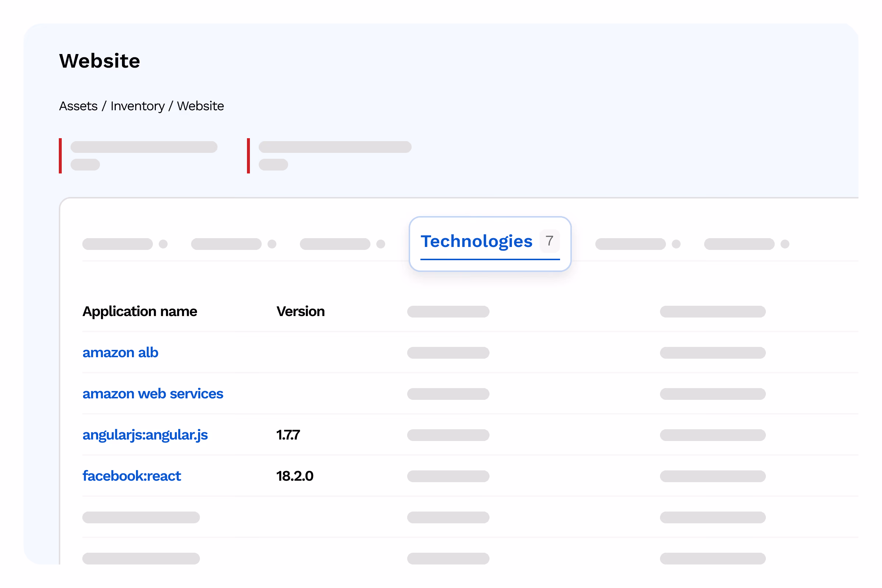The image size is (882, 588).
Task: Click the Version column header
Action: (x=301, y=312)
